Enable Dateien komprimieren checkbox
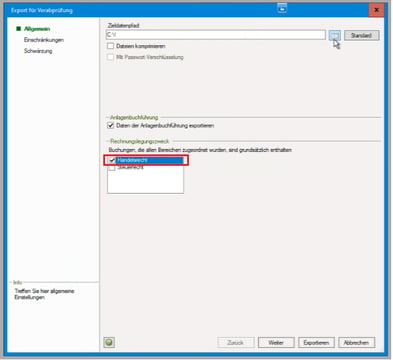This screenshot has width=393, height=360. [111, 46]
